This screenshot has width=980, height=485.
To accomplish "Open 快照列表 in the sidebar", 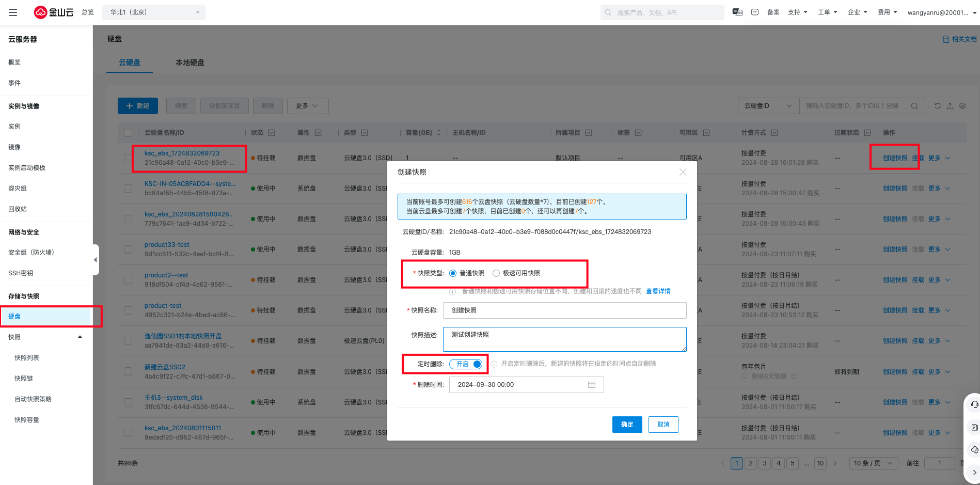I will pyautogui.click(x=27, y=358).
